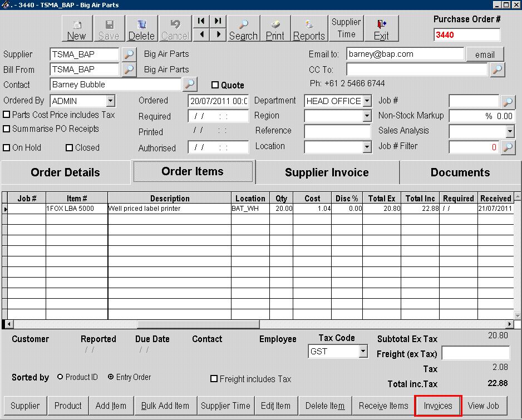The width and height of the screenshot is (522, 420).
Task: Open the Reports toolbar icon
Action: [x=309, y=29]
